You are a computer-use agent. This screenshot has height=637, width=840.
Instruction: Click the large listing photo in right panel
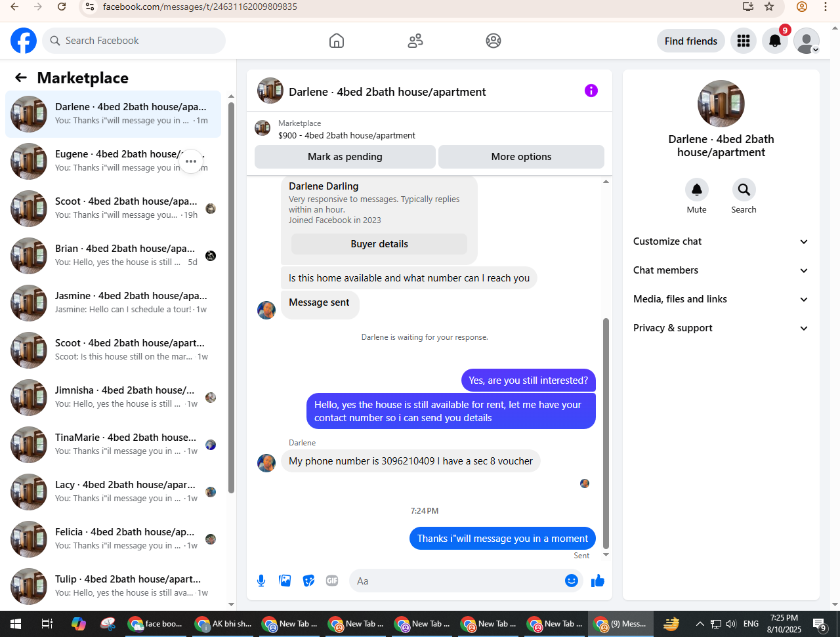tap(721, 104)
